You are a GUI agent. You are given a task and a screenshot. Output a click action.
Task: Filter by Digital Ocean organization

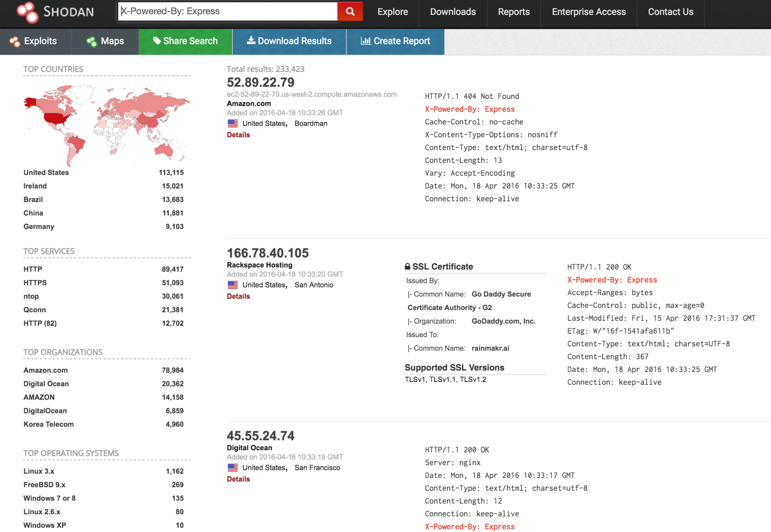pos(46,383)
